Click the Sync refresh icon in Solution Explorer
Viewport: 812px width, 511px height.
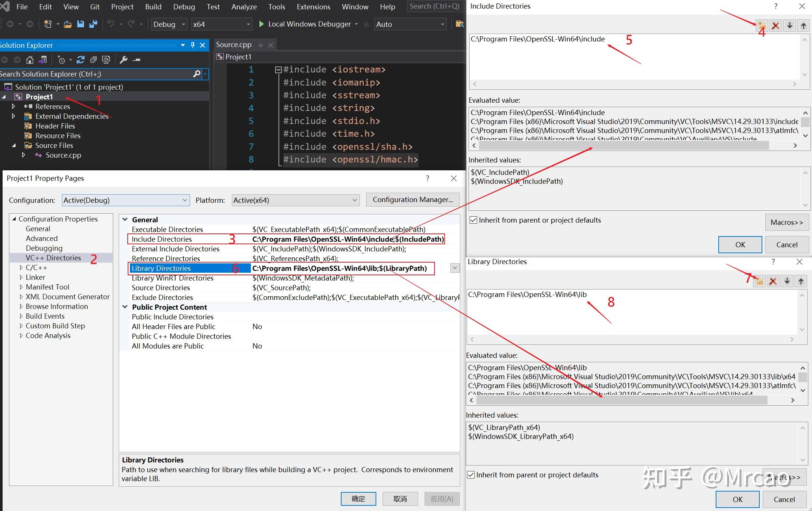[x=80, y=60]
